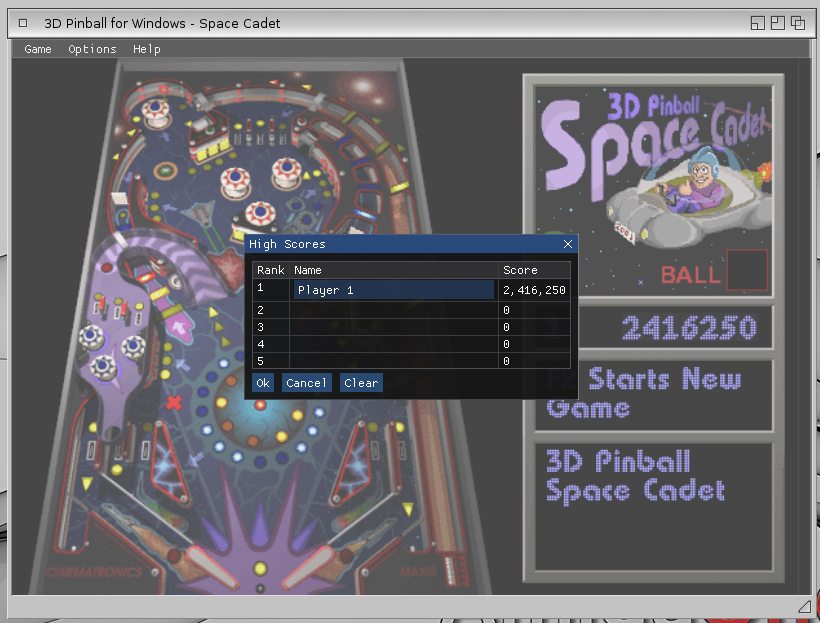Clear the high scores table
The image size is (820, 623).
361,383
